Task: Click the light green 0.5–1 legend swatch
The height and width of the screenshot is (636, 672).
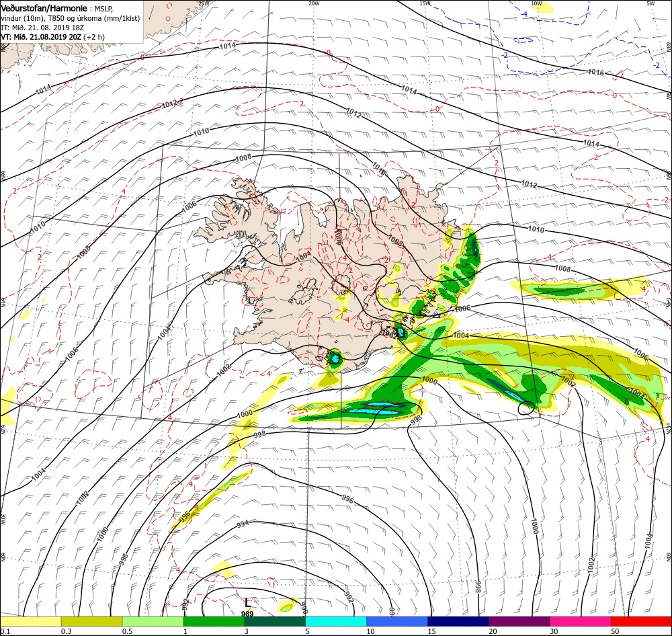Action: click(x=153, y=621)
